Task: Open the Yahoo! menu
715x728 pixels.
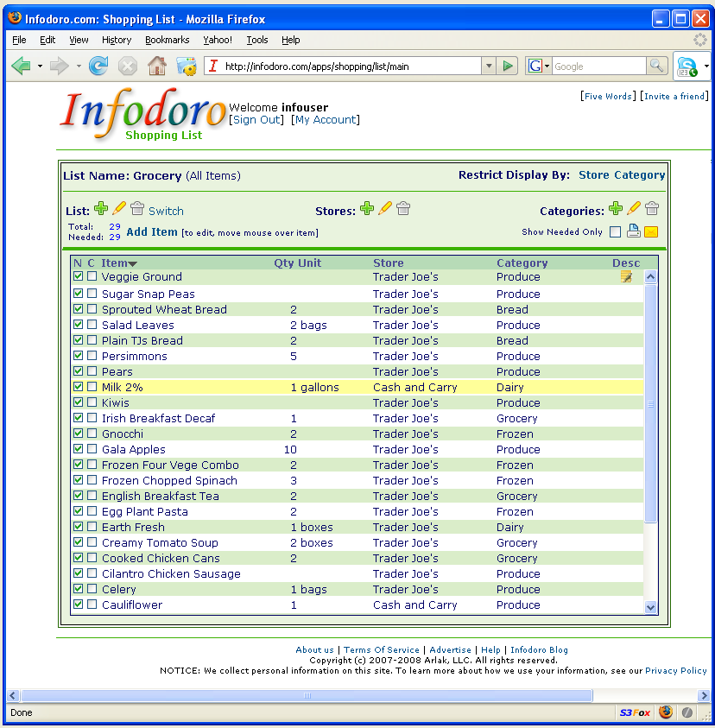Action: (218, 40)
